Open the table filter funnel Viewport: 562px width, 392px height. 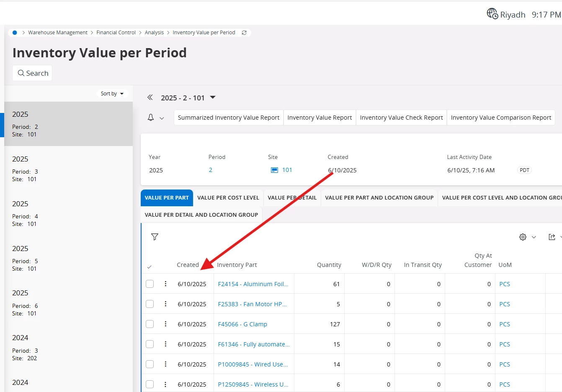point(155,237)
